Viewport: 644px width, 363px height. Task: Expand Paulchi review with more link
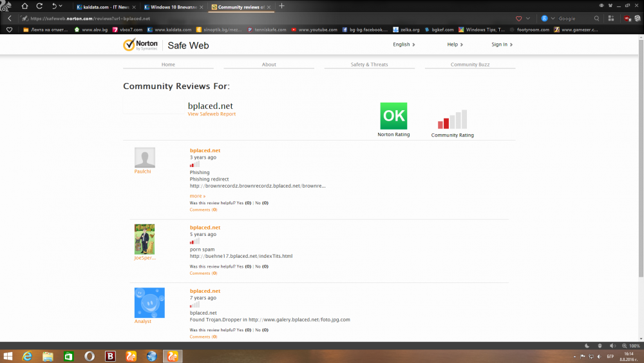pyautogui.click(x=198, y=196)
